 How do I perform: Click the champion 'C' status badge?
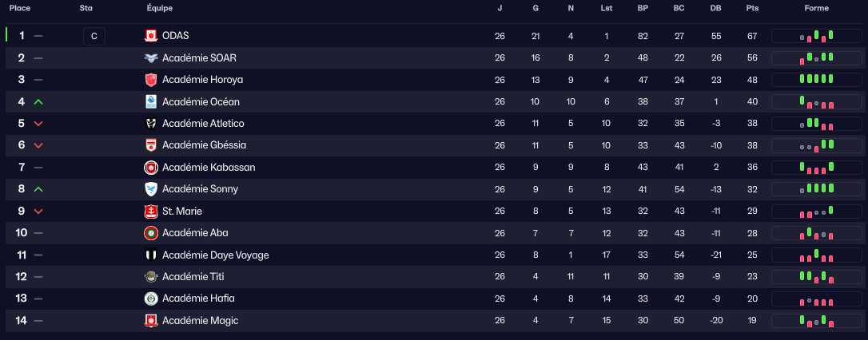94,36
